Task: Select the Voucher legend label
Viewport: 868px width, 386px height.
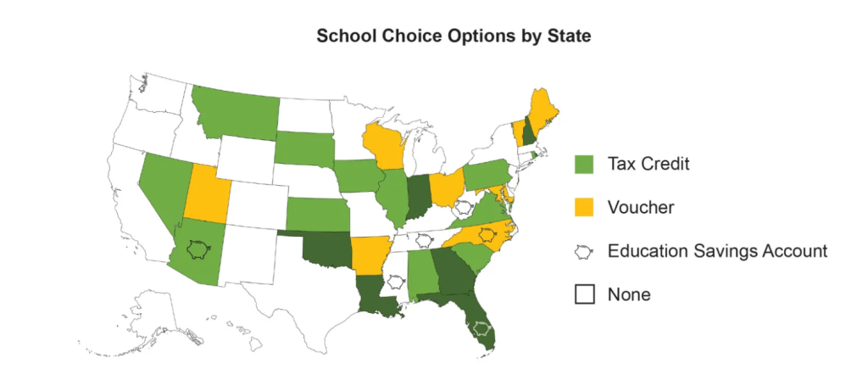Action: [641, 207]
